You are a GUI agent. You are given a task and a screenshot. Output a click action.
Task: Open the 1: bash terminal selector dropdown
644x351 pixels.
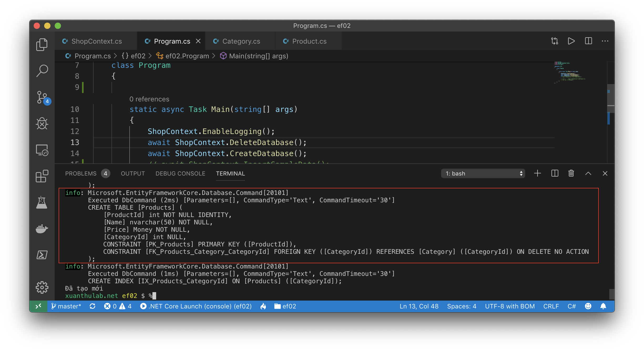pos(483,173)
